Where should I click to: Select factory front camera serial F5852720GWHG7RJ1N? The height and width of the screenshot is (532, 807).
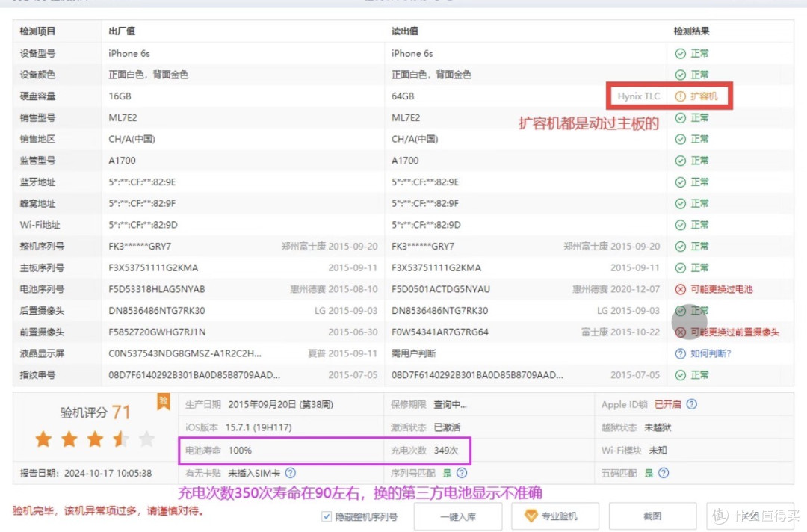pos(157,332)
